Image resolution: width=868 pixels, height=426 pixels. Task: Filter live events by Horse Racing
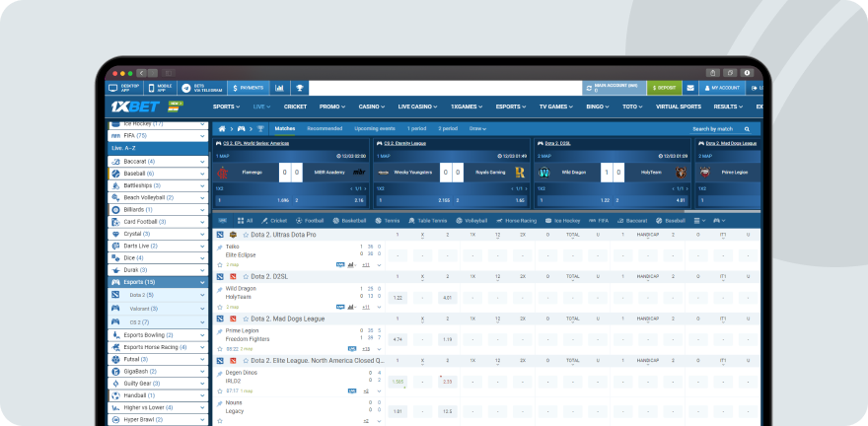click(x=517, y=220)
